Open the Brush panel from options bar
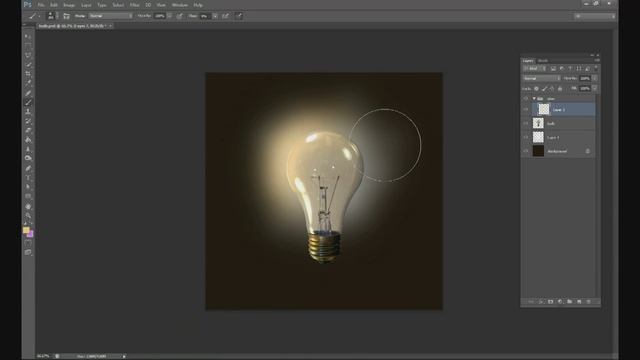 pos(66,16)
